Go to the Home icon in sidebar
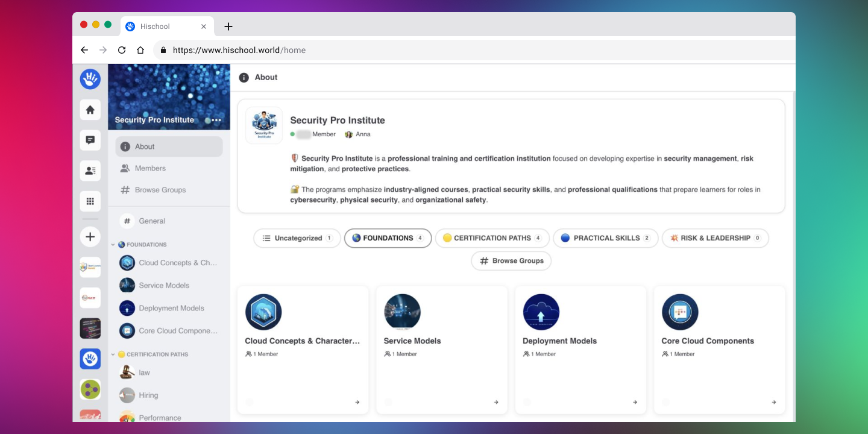The image size is (868, 434). click(90, 110)
